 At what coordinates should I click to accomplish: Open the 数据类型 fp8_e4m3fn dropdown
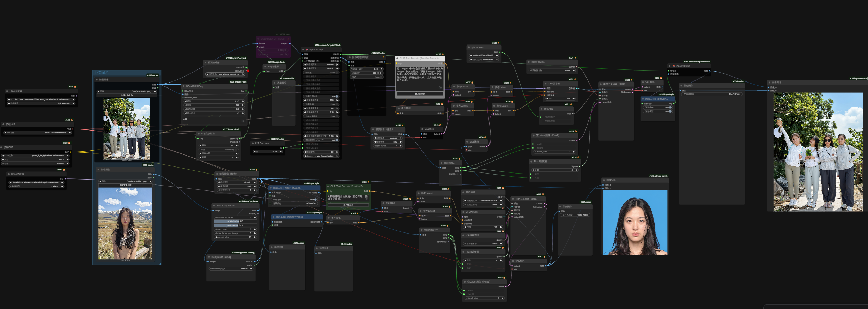pyautogui.click(x=42, y=103)
